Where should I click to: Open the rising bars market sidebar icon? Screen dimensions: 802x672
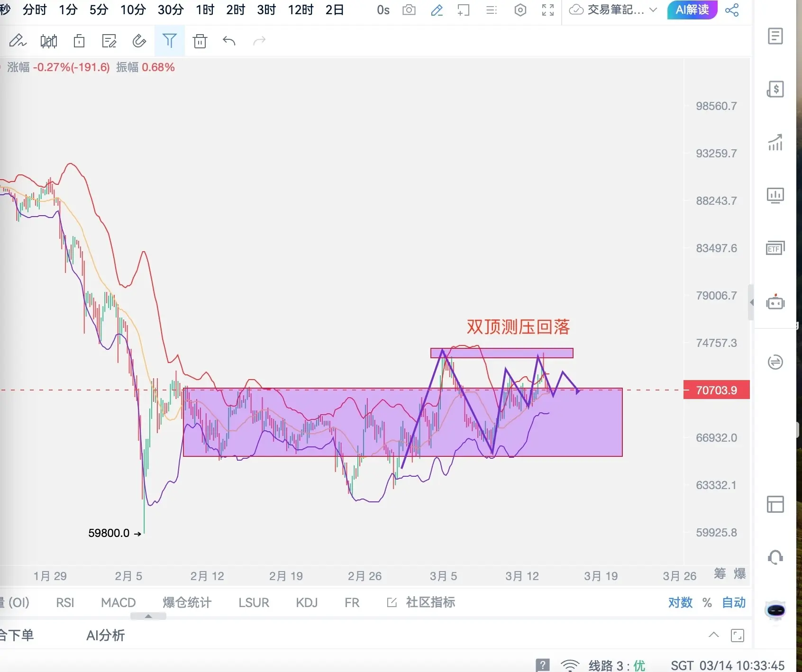775,142
